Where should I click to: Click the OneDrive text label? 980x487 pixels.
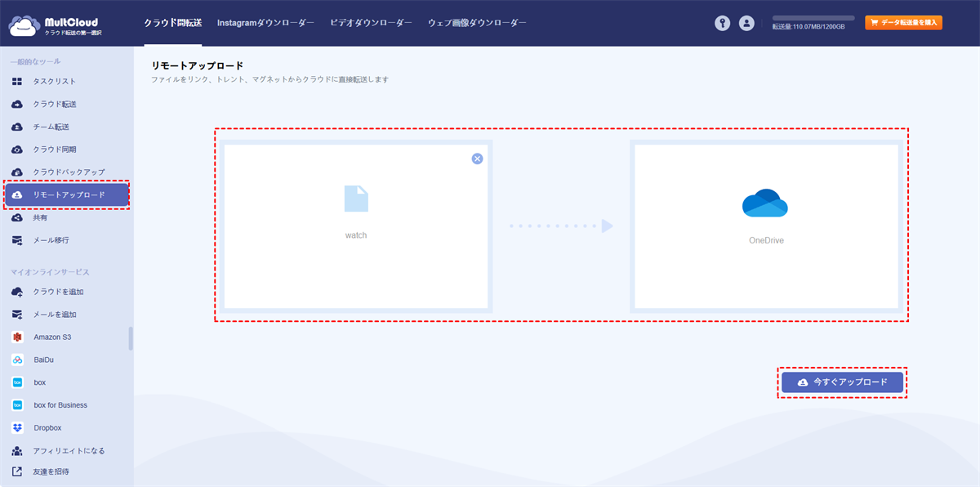point(766,241)
